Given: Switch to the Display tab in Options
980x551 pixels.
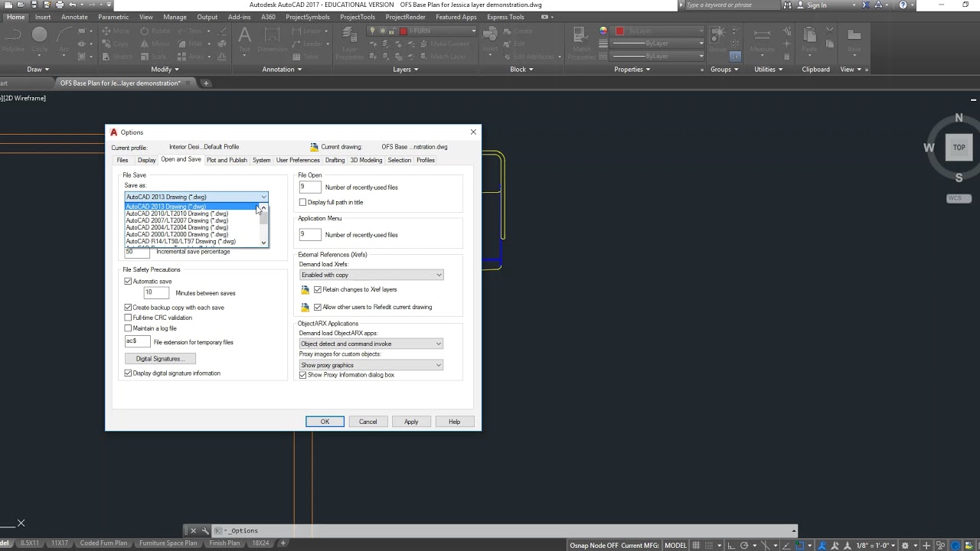Looking at the screenshot, I should click(146, 160).
